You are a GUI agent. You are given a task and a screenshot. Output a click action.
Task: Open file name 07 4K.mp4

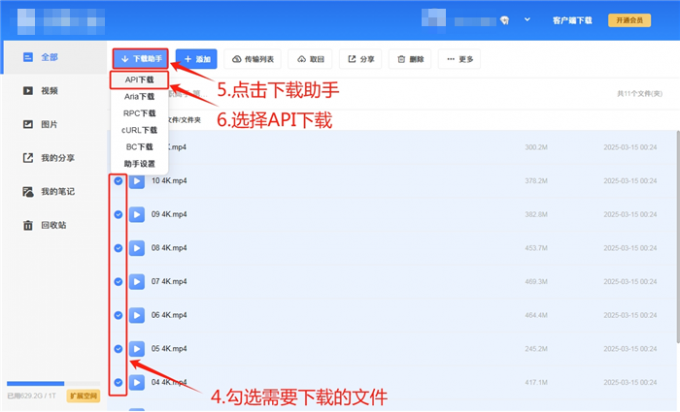point(169,281)
